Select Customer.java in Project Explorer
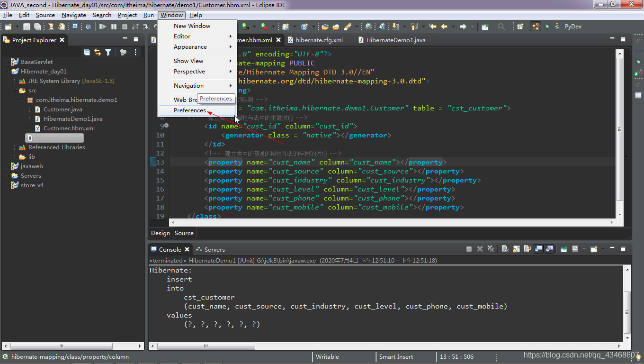 [58, 109]
